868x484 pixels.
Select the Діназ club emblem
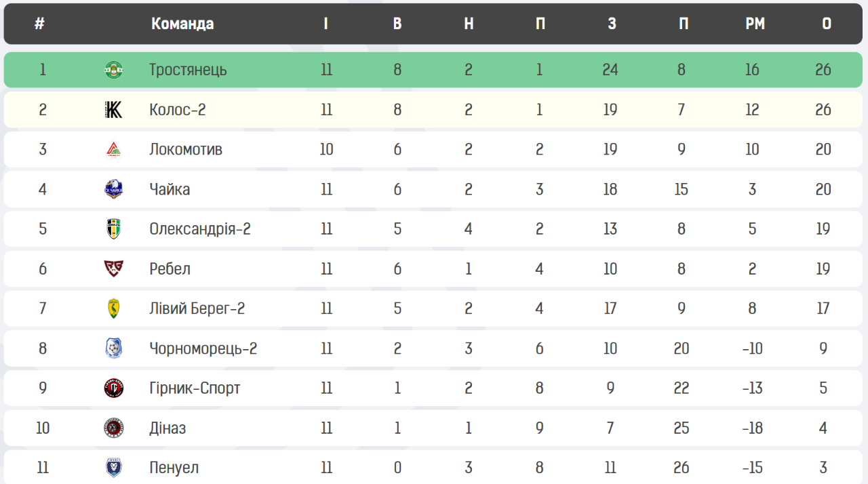113,428
